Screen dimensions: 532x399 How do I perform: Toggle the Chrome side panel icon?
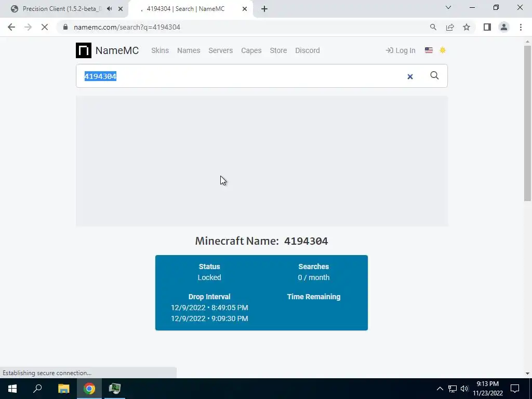(487, 27)
